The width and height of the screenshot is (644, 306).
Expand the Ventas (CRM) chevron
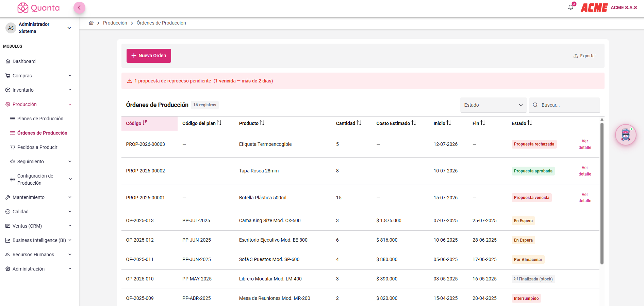pyautogui.click(x=70, y=226)
